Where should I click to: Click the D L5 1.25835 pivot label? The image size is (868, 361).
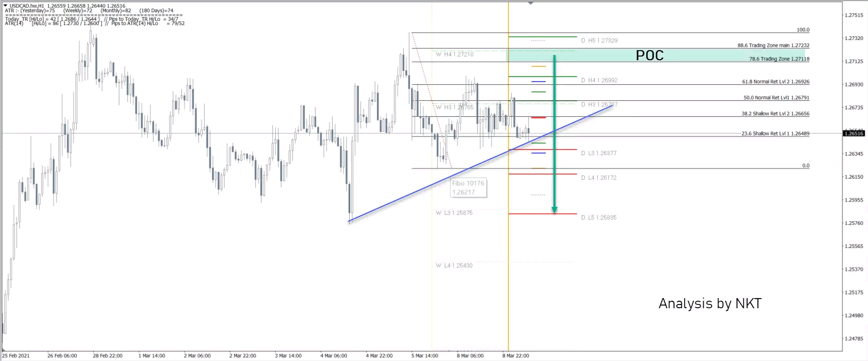pyautogui.click(x=599, y=218)
